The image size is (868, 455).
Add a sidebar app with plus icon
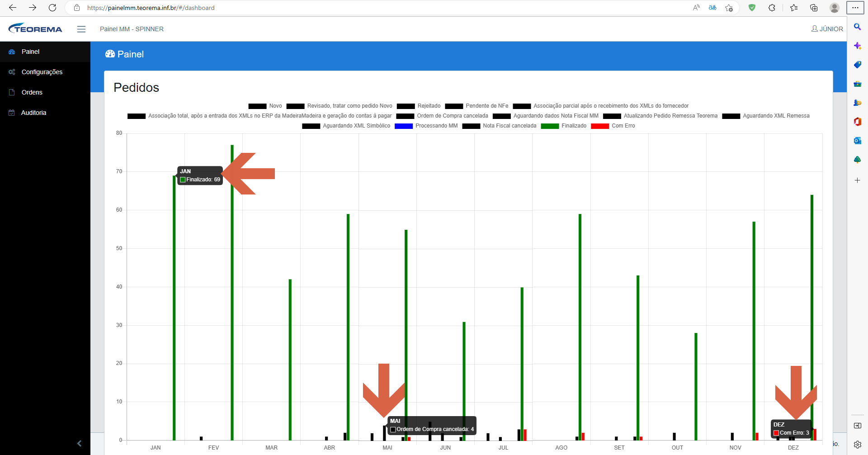click(x=857, y=180)
